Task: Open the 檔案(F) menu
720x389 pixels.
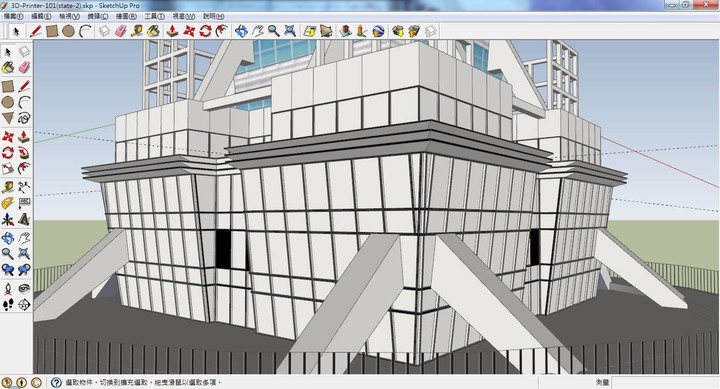Action: [x=13, y=16]
